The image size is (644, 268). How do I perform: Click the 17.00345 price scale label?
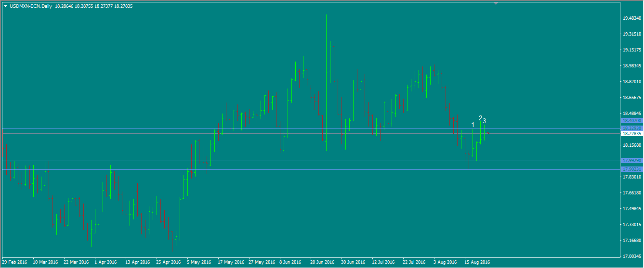(x=631, y=256)
